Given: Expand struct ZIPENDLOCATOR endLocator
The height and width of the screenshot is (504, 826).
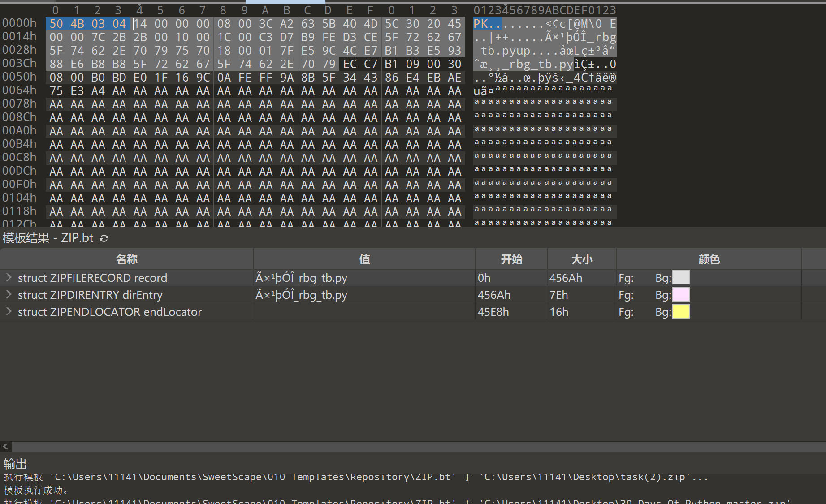Looking at the screenshot, I should tap(9, 312).
